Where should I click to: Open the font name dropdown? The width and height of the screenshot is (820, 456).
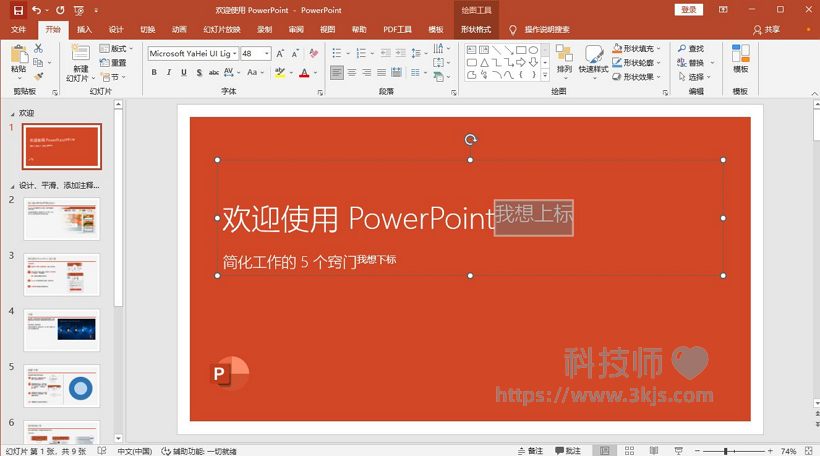click(235, 53)
